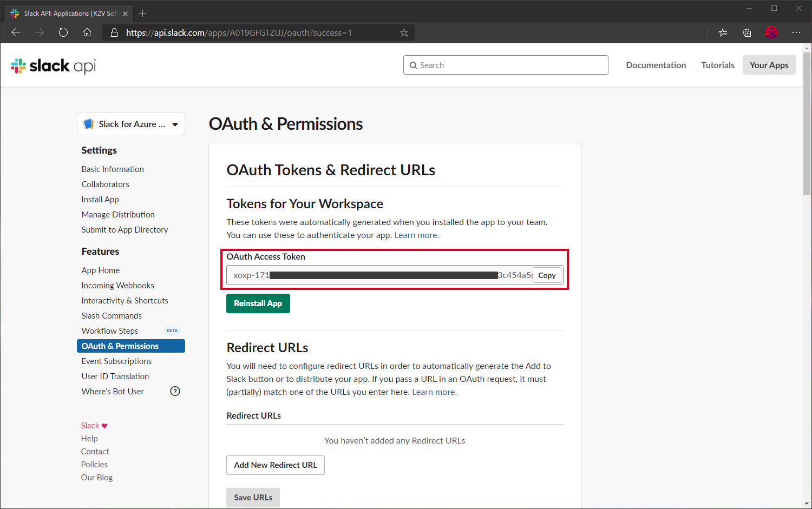Open the Our Blog link

[x=97, y=478]
